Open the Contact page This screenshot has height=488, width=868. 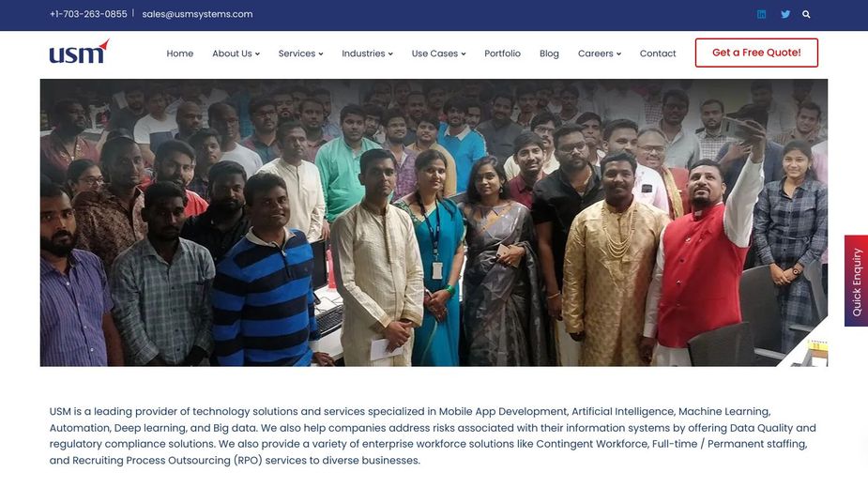click(x=658, y=53)
